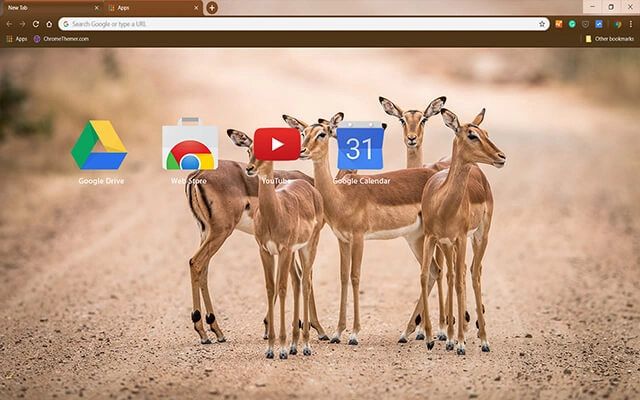Launch the Chrome Web Store app

coord(190,144)
